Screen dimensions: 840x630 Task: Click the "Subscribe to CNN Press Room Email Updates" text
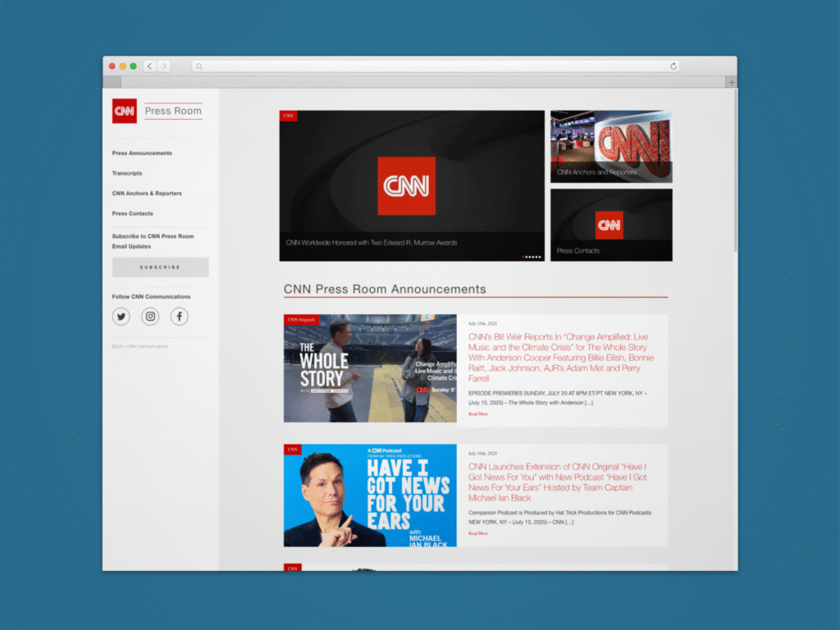tap(153, 241)
